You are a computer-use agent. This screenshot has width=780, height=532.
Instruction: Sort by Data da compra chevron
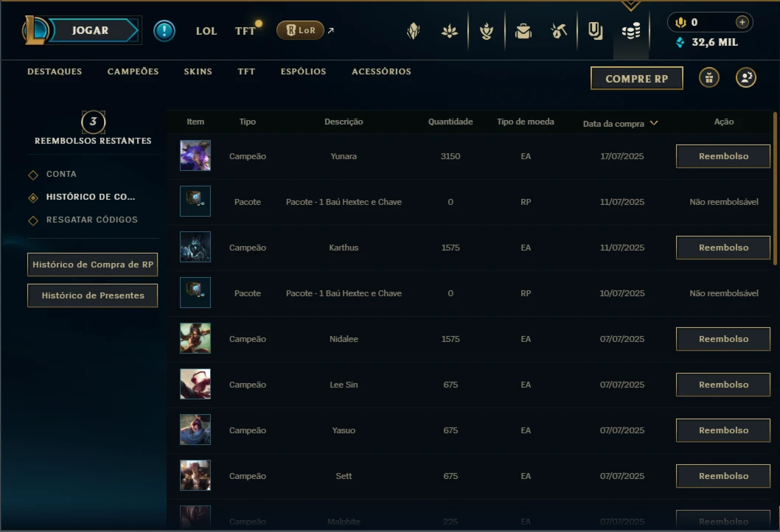[654, 123]
